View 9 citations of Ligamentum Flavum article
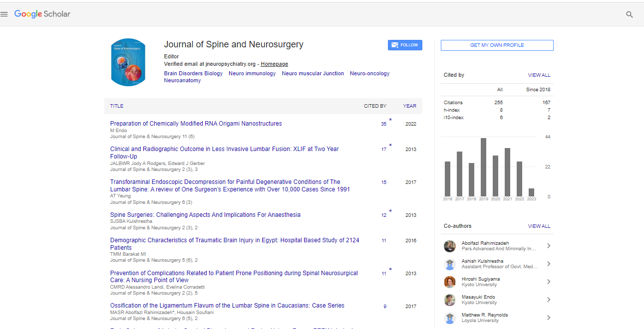The image size is (644, 329). pos(385,307)
